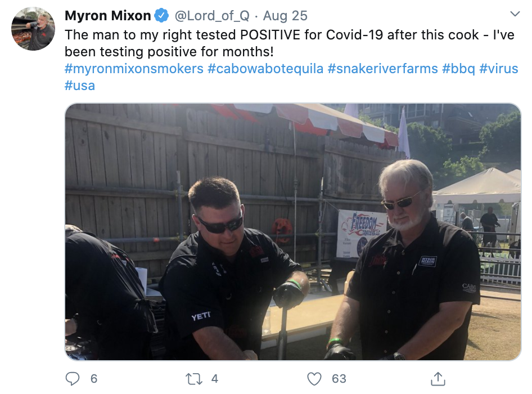532x394 pixels.
Task: Open Myron Mixon's profile avatar
Action: [33, 29]
